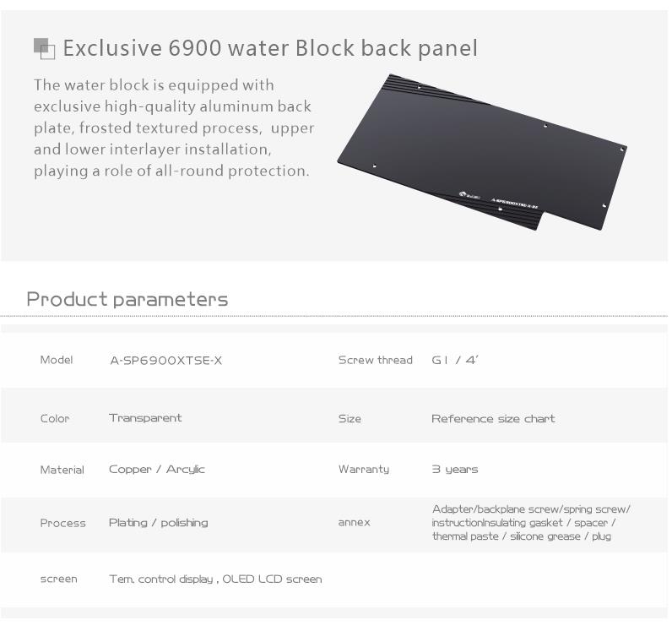This screenshot has width=672, height=631.
Task: Click the "Warranty" parameter label
Action: (364, 470)
